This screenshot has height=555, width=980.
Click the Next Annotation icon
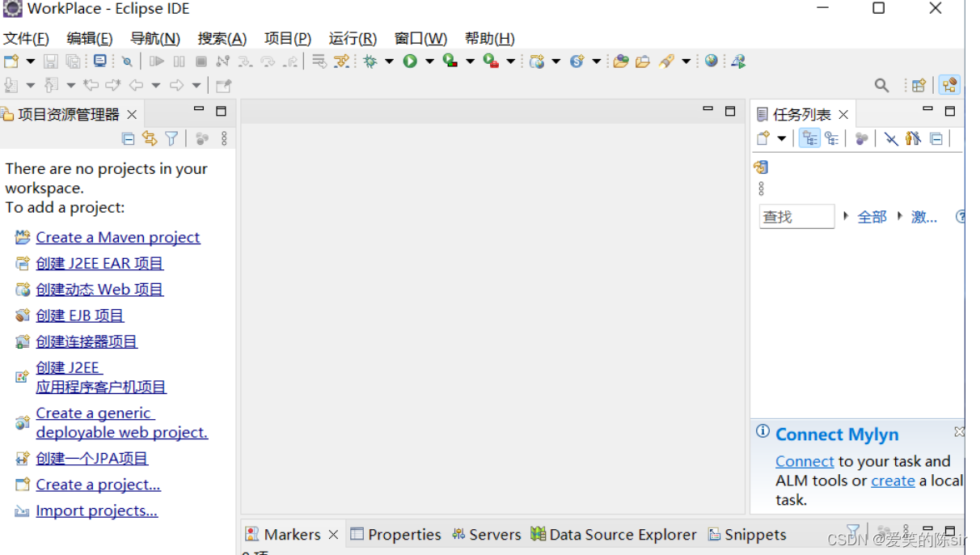click(x=11, y=85)
